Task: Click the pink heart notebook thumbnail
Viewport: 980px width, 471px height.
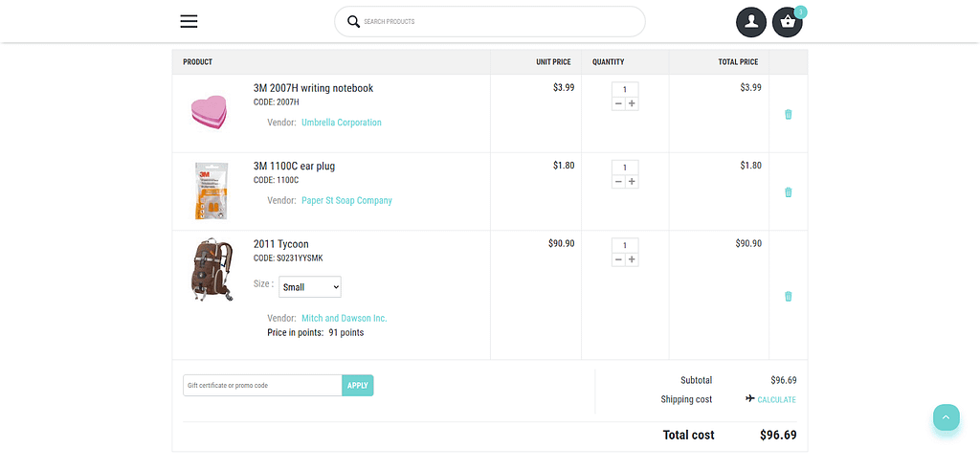Action: pos(209,113)
